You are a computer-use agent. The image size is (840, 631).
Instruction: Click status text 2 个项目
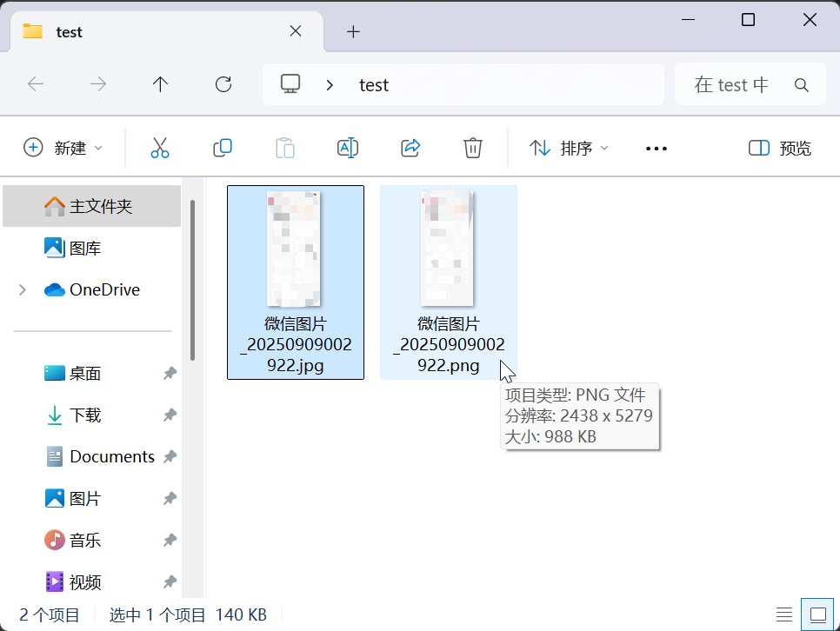pos(50,615)
